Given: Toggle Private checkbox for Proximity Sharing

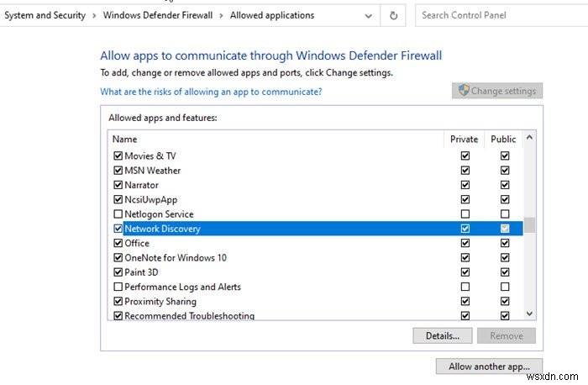Looking at the screenshot, I should (465, 301).
